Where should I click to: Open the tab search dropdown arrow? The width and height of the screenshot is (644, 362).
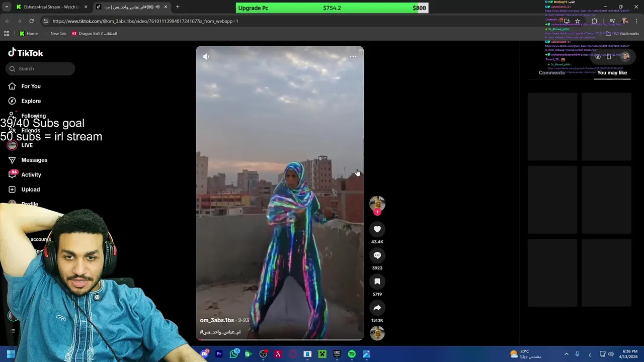6,7
